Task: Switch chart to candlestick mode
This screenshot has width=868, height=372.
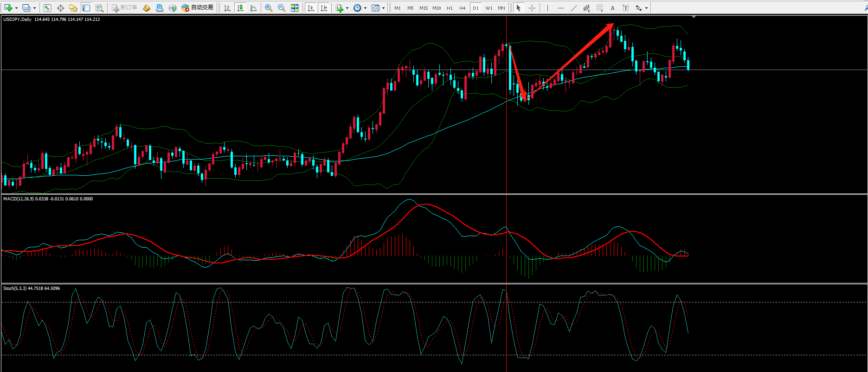Action: click(x=240, y=8)
